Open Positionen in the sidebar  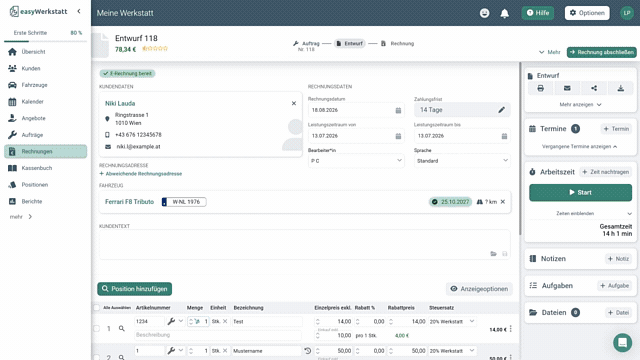click(45, 185)
